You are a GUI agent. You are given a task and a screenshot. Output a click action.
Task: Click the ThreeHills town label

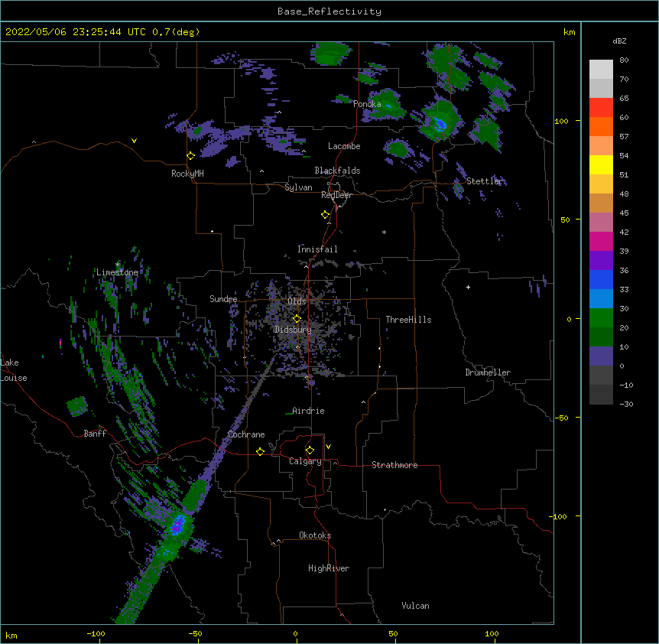click(x=408, y=320)
